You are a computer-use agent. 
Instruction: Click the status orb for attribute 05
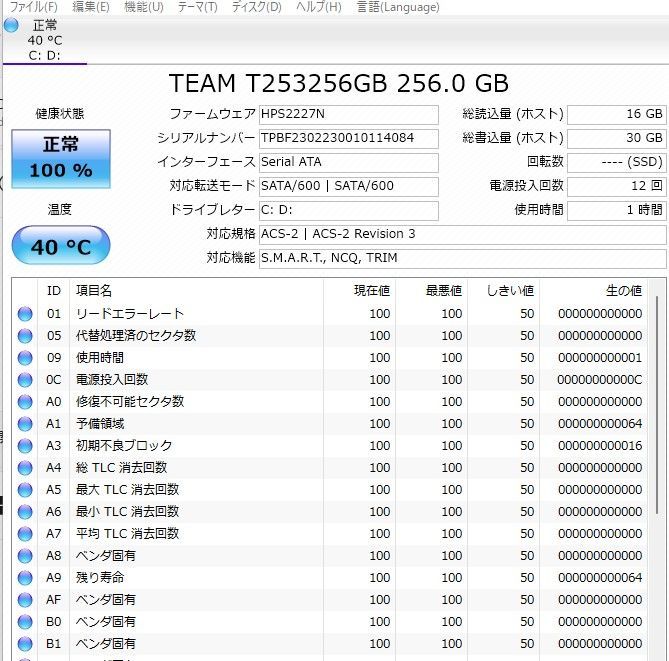(25, 336)
